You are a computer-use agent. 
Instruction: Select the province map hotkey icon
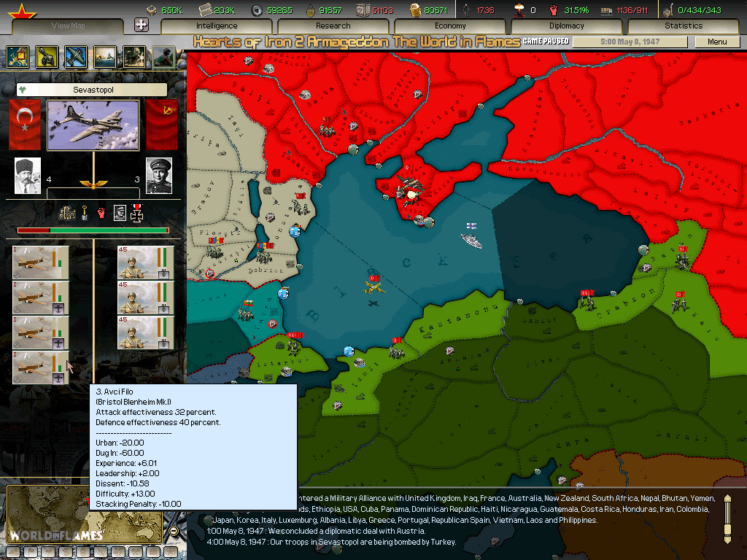coord(18,57)
